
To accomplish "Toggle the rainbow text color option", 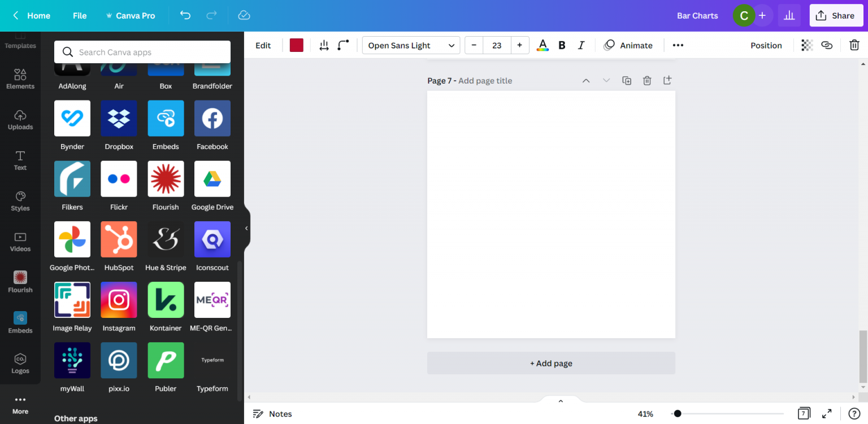I will [542, 45].
